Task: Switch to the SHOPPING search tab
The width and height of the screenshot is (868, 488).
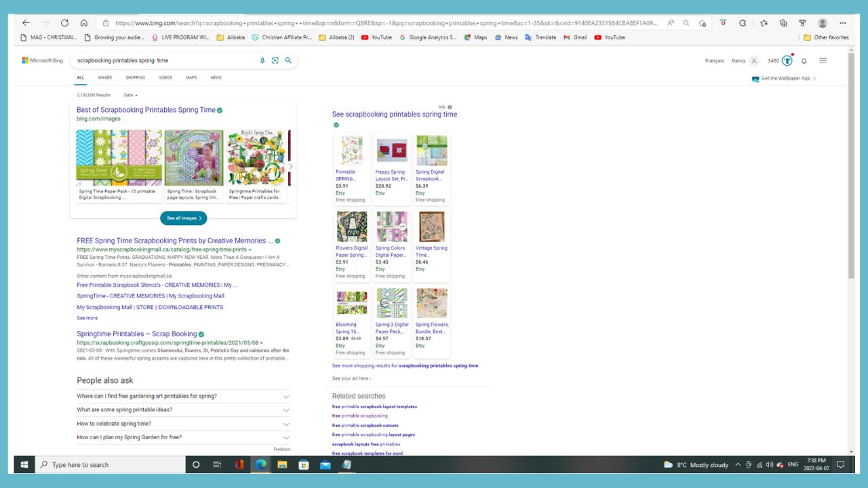Action: click(x=135, y=78)
